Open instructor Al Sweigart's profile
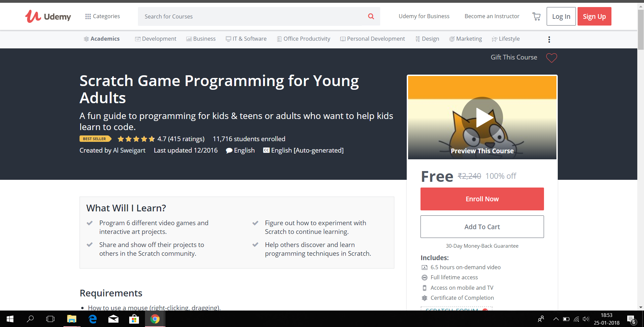 coord(129,151)
